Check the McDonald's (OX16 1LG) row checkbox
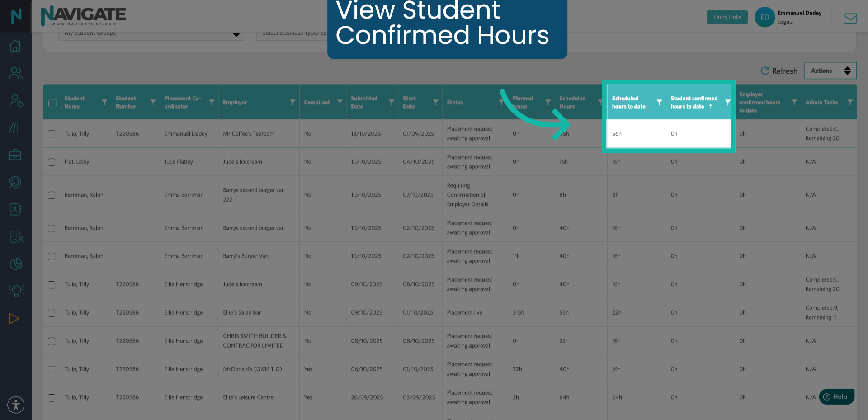This screenshot has width=868, height=420. [52, 369]
